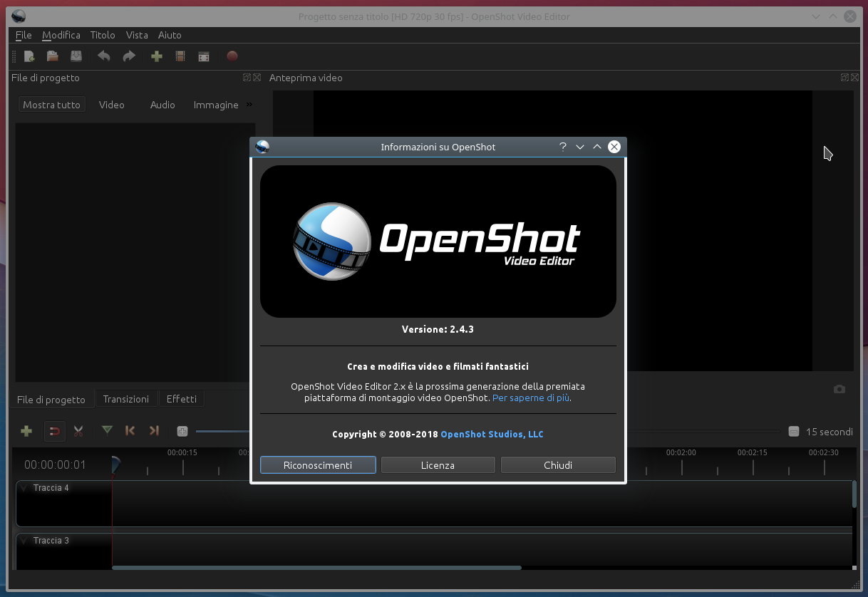
Task: Add a marker with the green triangle
Action: pos(107,430)
